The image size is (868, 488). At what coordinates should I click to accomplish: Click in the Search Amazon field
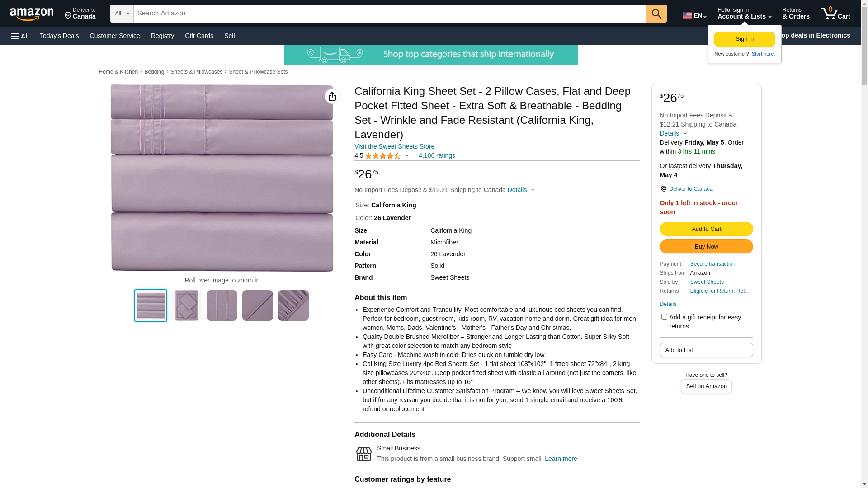click(390, 14)
